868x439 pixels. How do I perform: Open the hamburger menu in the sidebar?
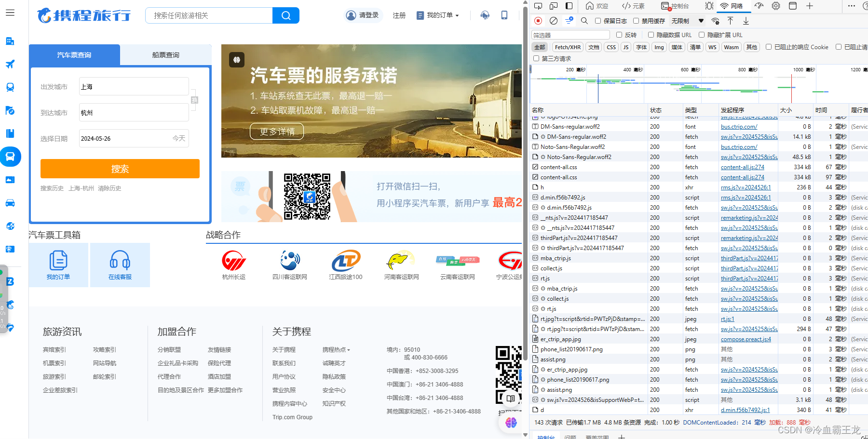[10, 13]
